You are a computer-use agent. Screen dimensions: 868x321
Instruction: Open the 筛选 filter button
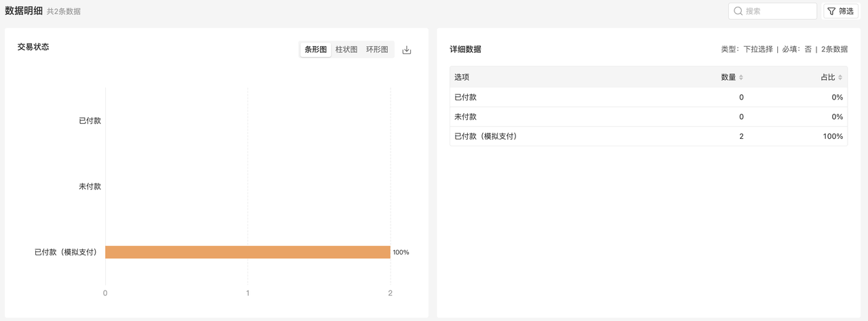[x=841, y=12]
